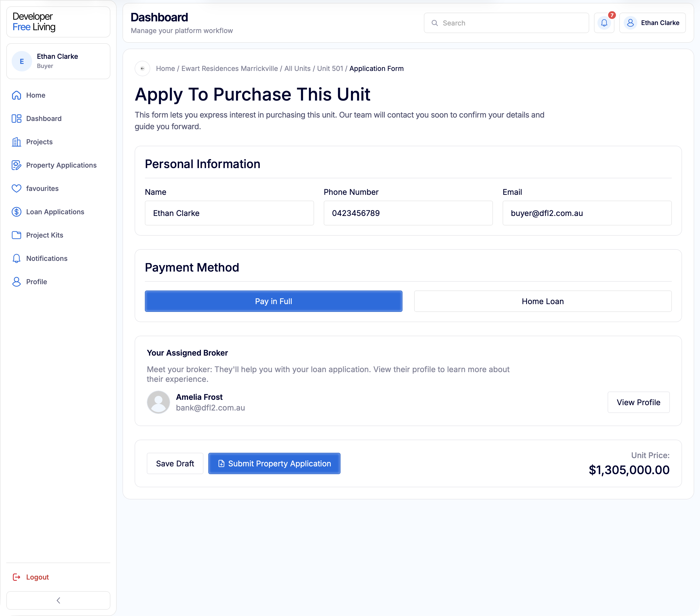Click the Phone Number input field
This screenshot has width=700, height=616.
pyautogui.click(x=408, y=213)
